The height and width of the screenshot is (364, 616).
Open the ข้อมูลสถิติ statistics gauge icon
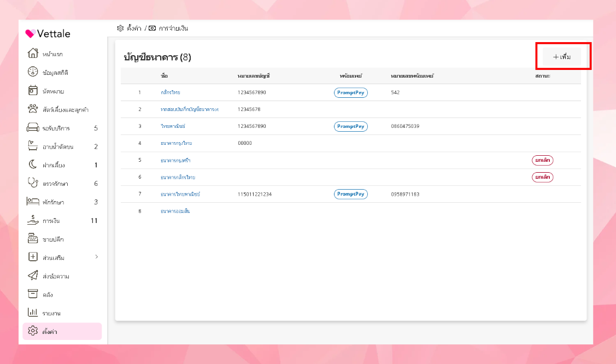pyautogui.click(x=33, y=72)
